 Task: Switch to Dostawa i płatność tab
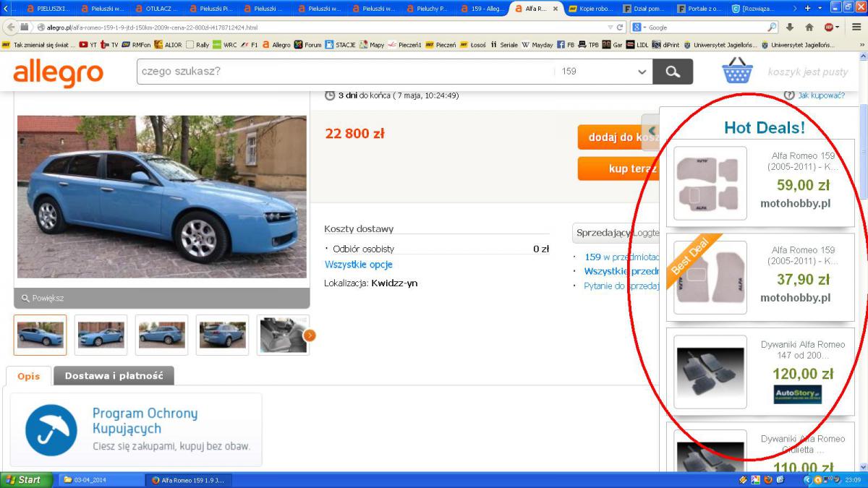[114, 376]
